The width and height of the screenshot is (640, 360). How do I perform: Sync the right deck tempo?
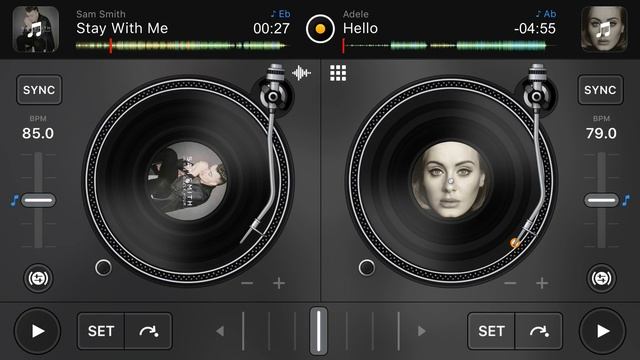(600, 90)
